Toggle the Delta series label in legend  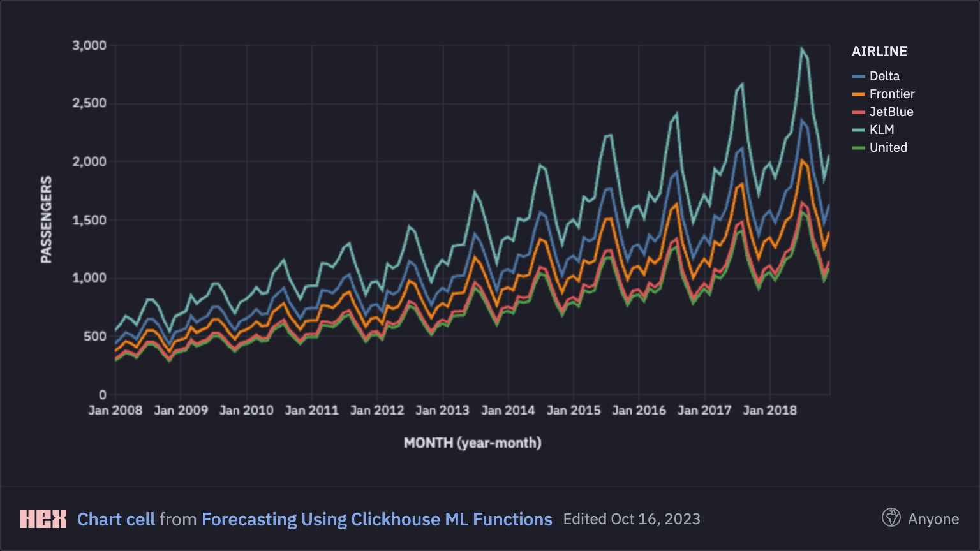click(x=884, y=76)
